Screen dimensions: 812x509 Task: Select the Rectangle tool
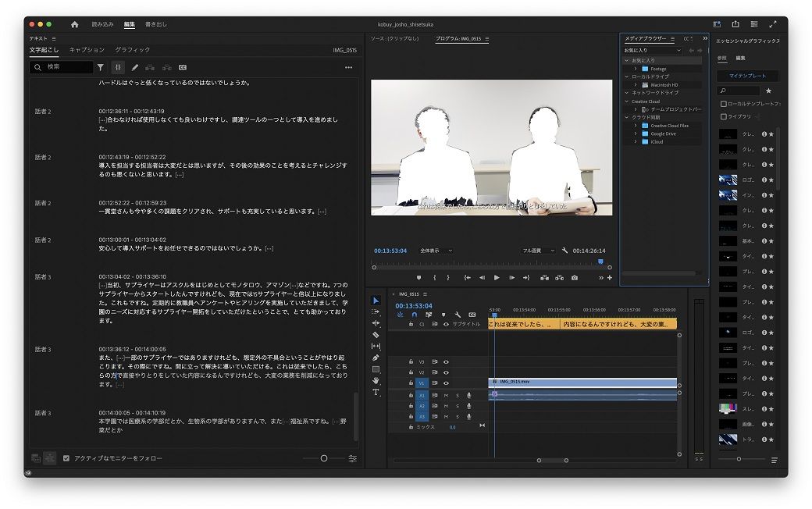376,369
